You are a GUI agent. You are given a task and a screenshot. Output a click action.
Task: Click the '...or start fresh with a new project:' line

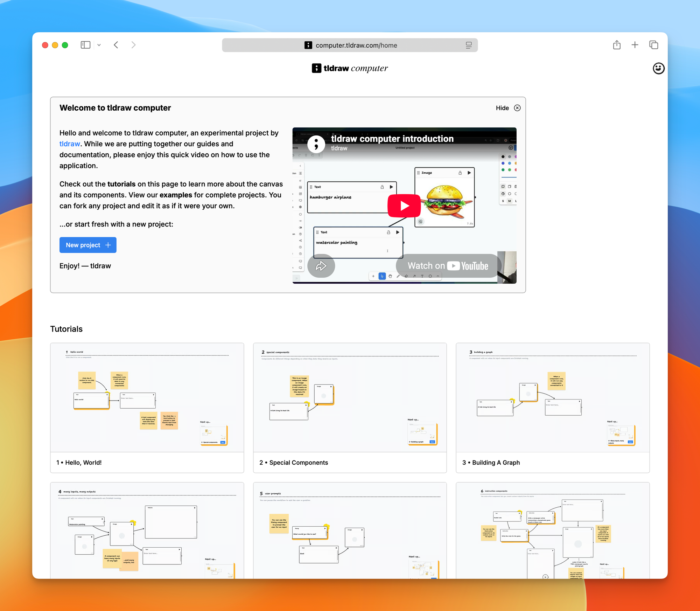click(116, 224)
